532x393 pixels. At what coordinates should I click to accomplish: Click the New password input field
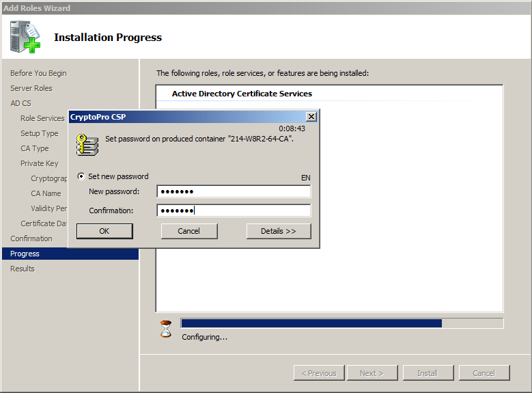click(x=233, y=191)
